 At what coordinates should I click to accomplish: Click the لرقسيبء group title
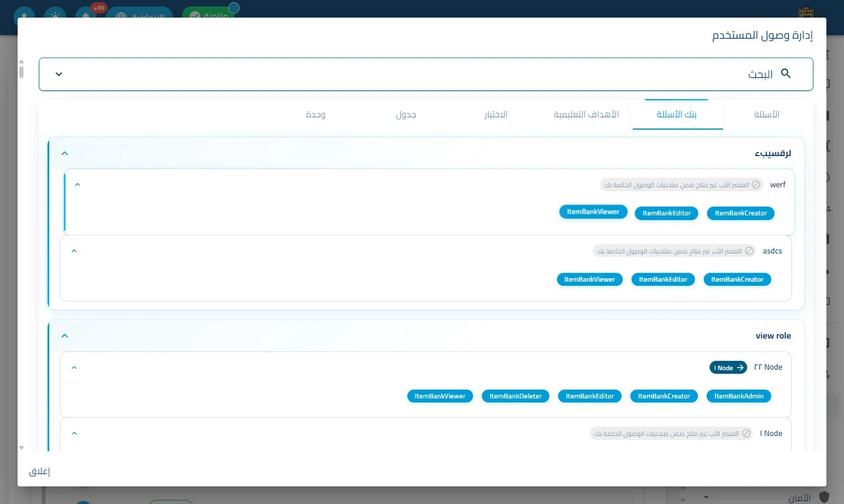tap(772, 154)
